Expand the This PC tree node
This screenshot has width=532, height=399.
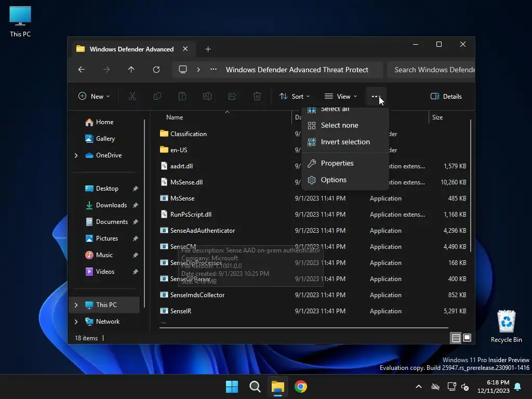(76, 305)
